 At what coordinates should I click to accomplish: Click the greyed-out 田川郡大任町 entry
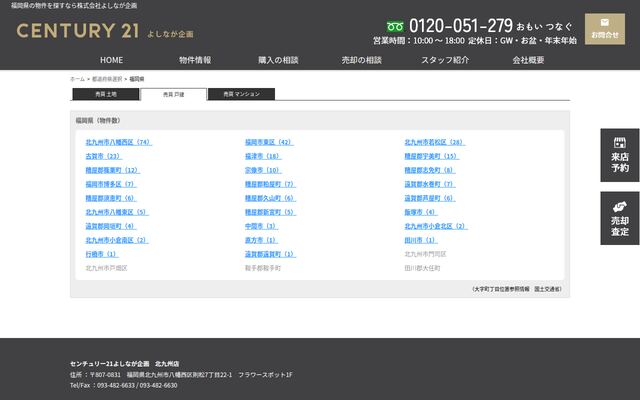tap(422, 268)
